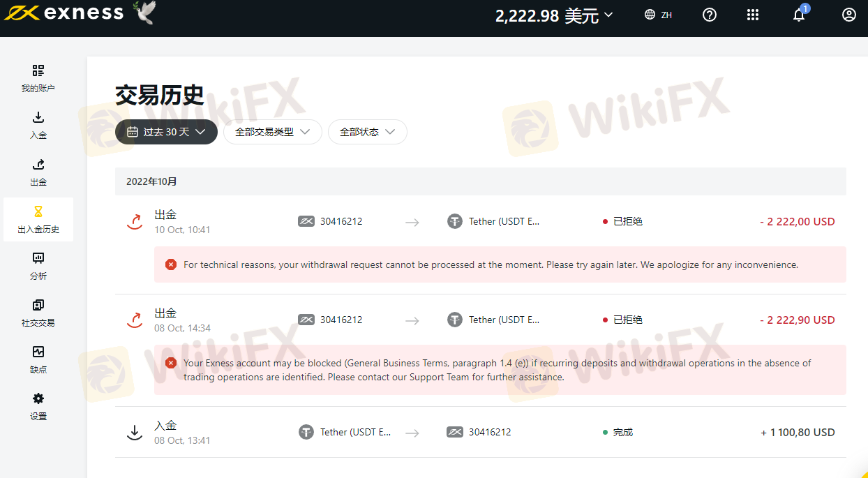Screen dimensions: 868x478
Task: Open 设置 gear in sidebar
Action: click(x=38, y=407)
